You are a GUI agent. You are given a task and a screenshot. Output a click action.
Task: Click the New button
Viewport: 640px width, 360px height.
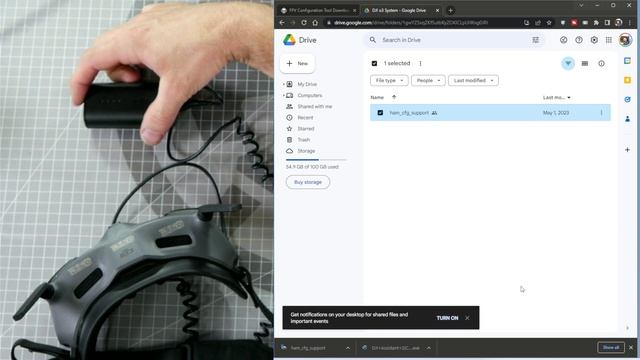click(x=298, y=63)
